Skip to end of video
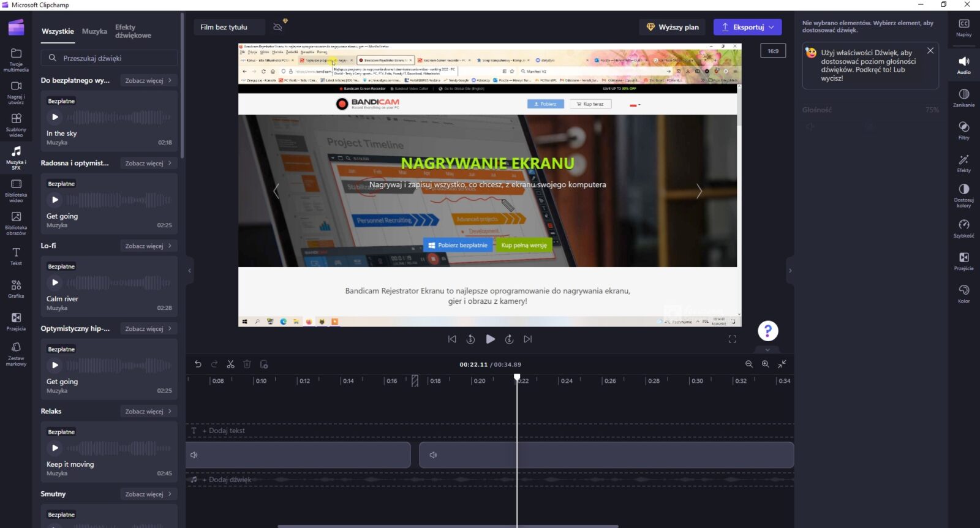 click(528, 339)
